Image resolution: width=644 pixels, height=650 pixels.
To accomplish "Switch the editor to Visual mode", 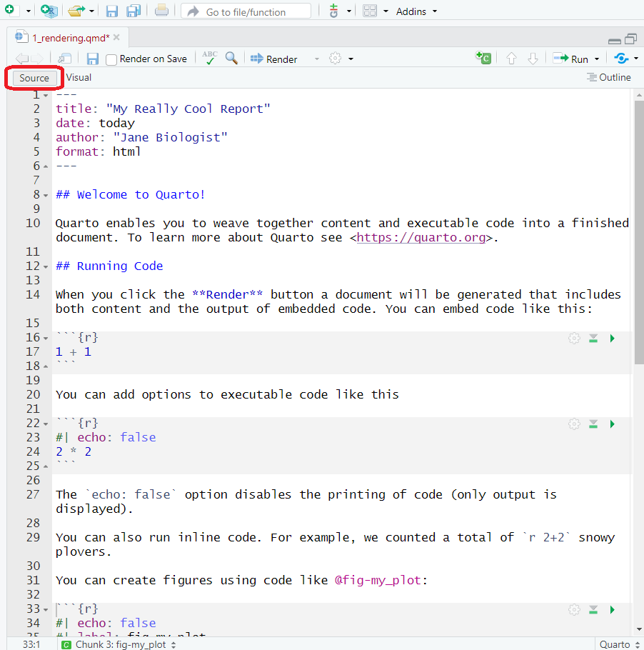I will pyautogui.click(x=79, y=77).
